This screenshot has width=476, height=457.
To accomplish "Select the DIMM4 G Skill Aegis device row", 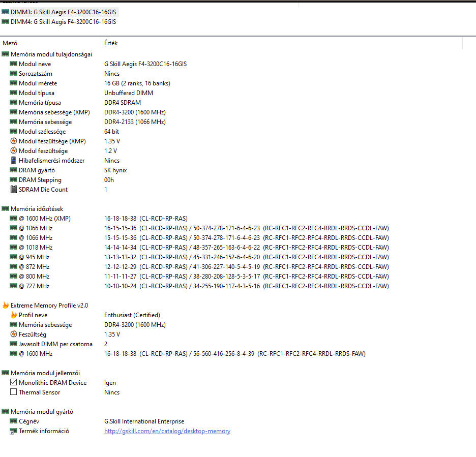I will click(59, 22).
